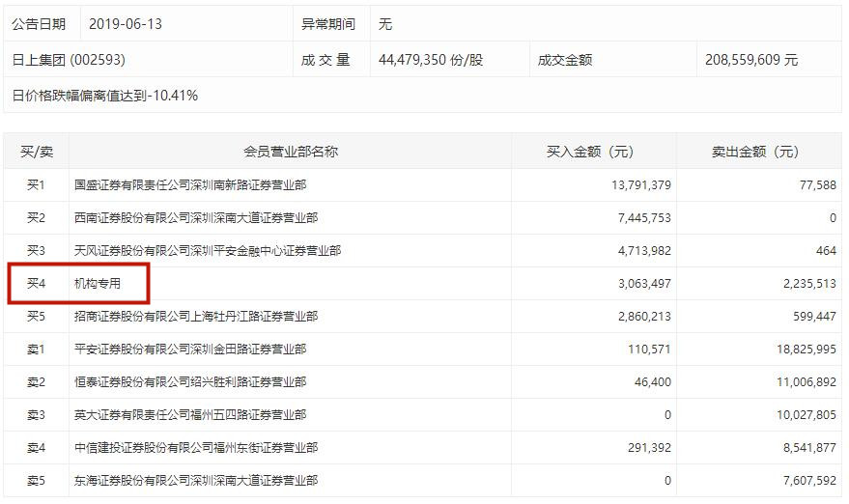Select the 国盛证券 深圳南新路证券营业部 row name

(x=190, y=185)
